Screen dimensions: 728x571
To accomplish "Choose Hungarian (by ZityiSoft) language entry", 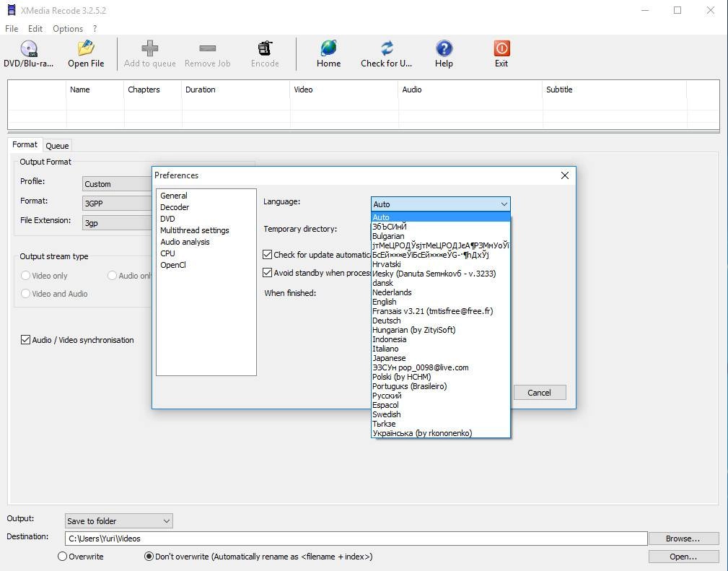I will [441, 330].
